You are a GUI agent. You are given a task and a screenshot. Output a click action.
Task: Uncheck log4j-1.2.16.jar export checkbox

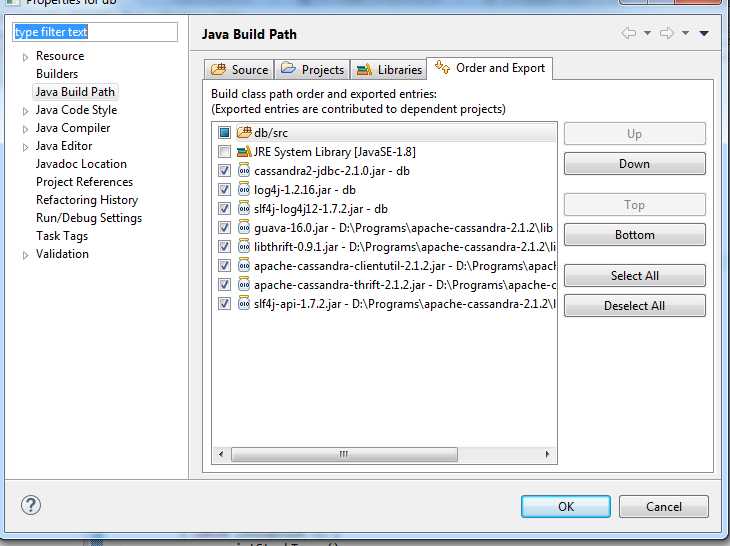[224, 190]
